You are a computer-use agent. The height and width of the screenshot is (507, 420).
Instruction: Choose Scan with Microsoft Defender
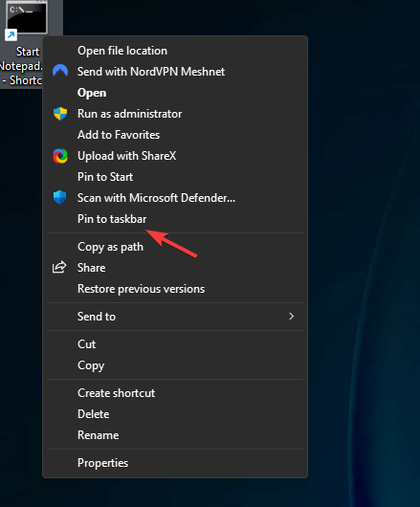pyautogui.click(x=175, y=198)
